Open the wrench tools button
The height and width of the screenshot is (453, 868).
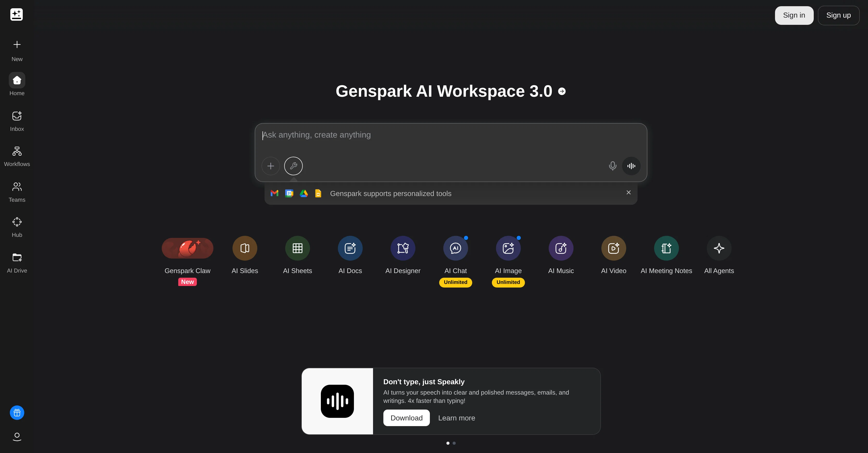tap(293, 166)
